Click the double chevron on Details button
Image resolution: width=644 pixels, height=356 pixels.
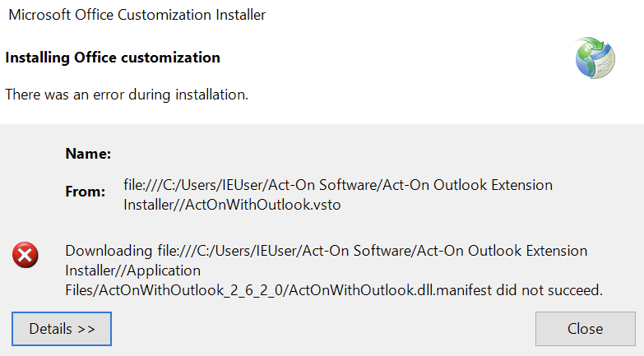pyautogui.click(x=86, y=330)
